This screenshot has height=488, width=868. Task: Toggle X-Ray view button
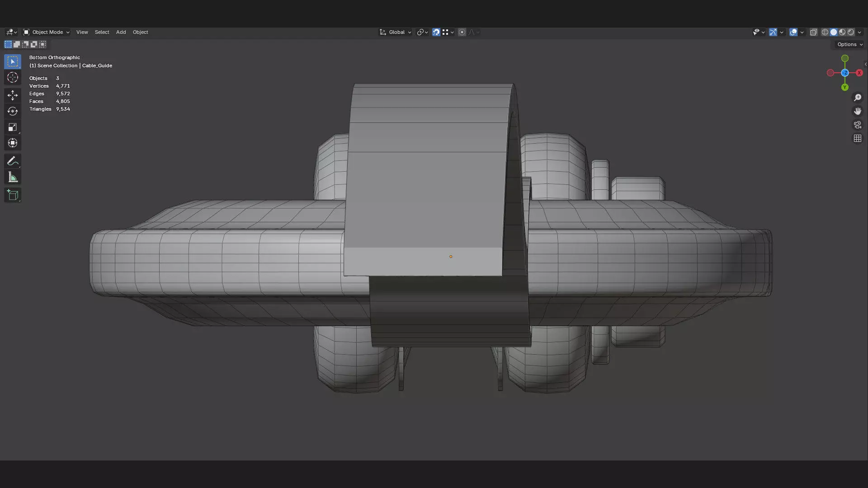[x=814, y=32]
